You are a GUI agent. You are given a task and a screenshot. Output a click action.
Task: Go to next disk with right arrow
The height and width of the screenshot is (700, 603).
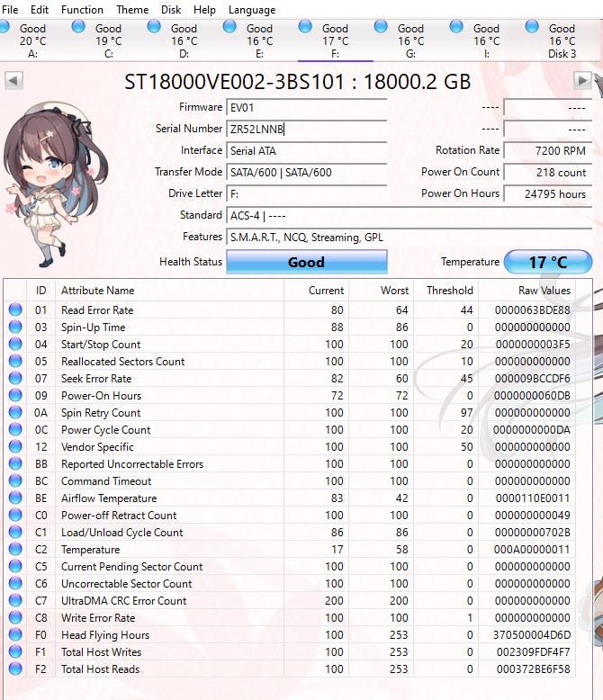click(582, 81)
